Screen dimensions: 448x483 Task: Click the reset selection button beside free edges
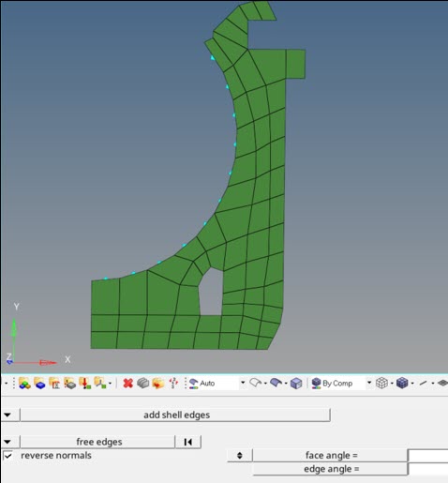(188, 442)
